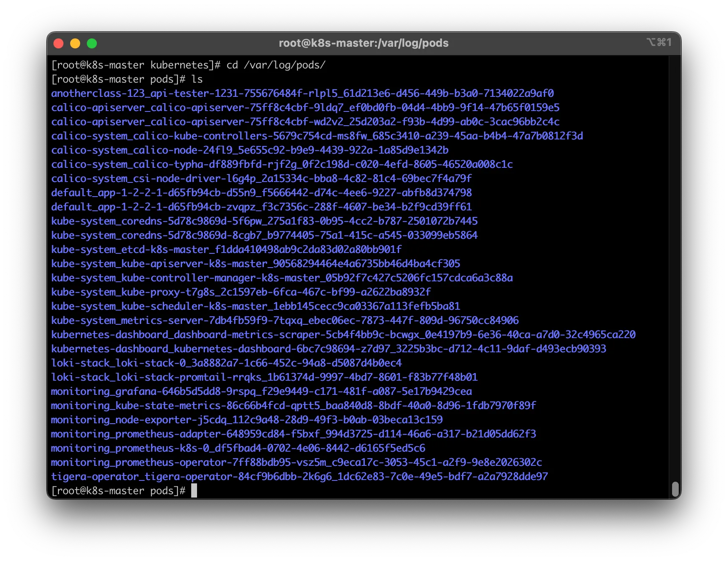This screenshot has height=561, width=728.
Task: Click the red close window button
Action: click(x=58, y=43)
